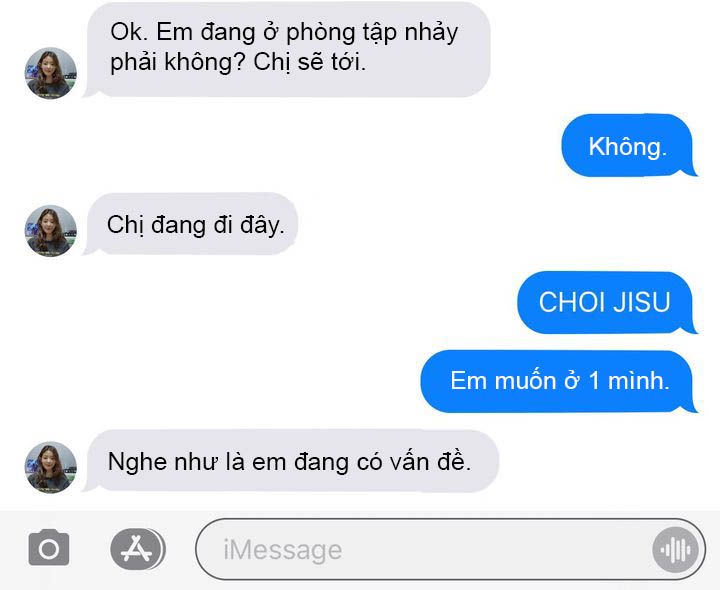Viewport: 720px width, 590px height.
Task: Tap the audio message waveform icon
Action: click(x=675, y=550)
